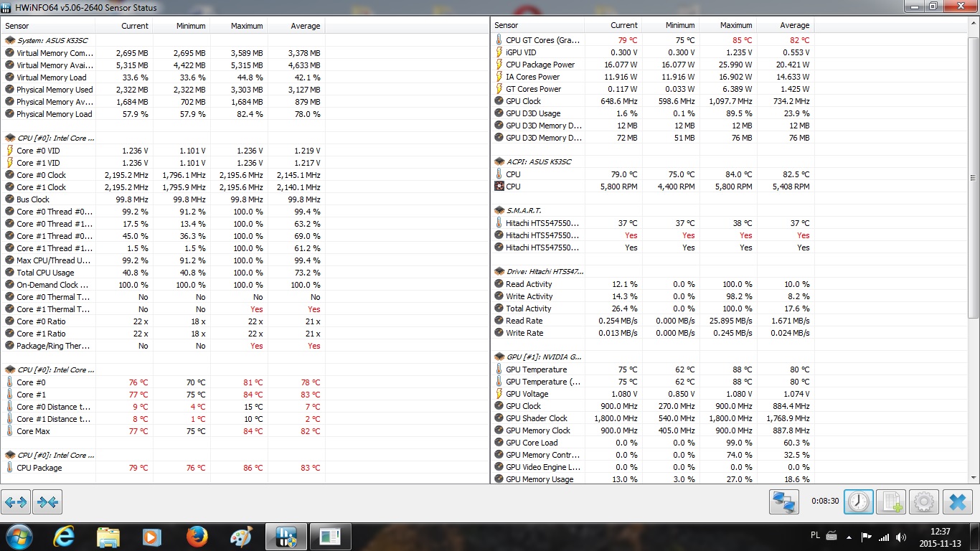This screenshot has width=980, height=551.
Task: Select the GPU D3D Usage row
Action: 653,113
